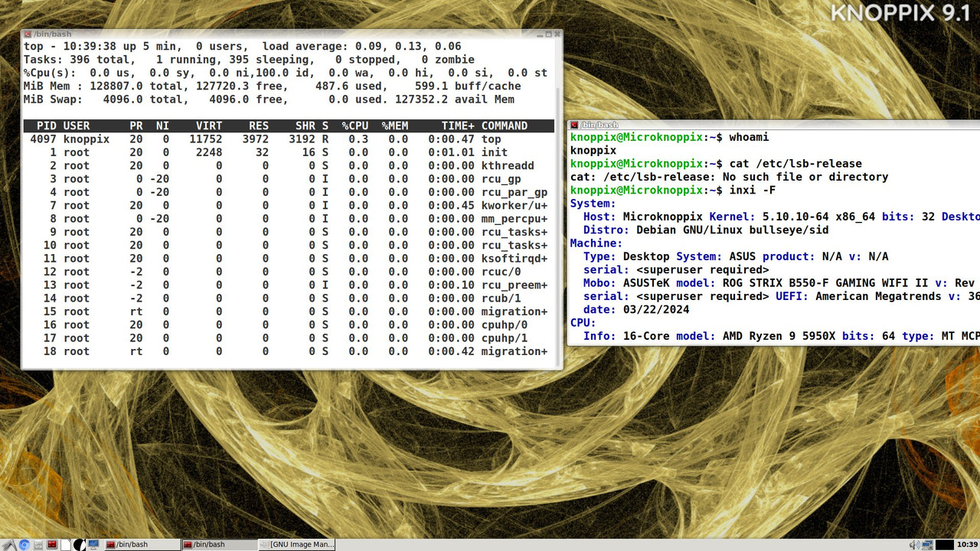This screenshot has width=980, height=551.
Task: Click the top terminal window title bar
Action: click(x=291, y=34)
